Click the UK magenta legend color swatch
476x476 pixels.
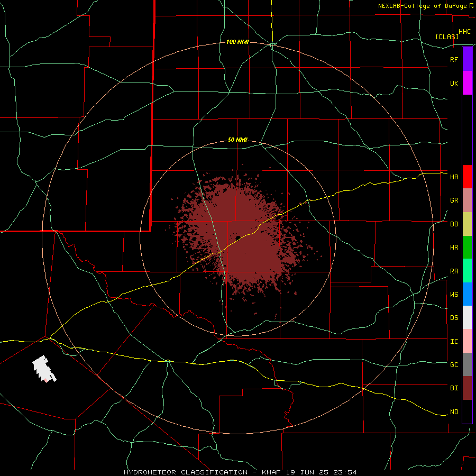click(467, 83)
